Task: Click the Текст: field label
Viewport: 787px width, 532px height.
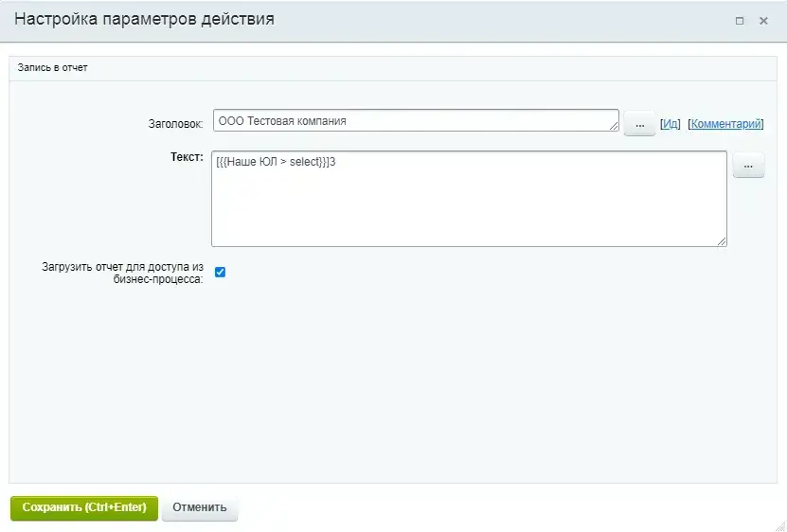Action: coord(187,157)
